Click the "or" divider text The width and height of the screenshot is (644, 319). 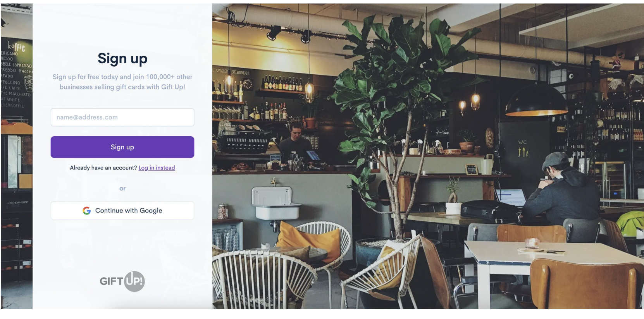(122, 189)
